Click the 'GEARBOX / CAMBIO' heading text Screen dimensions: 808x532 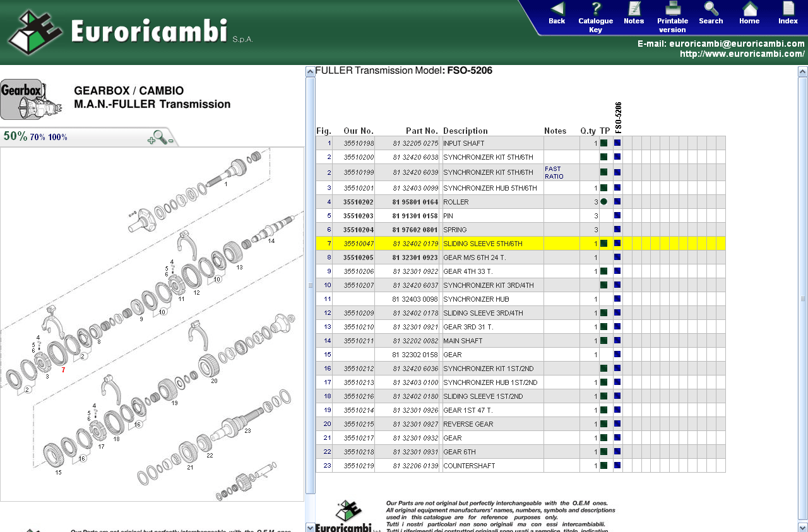coord(129,91)
